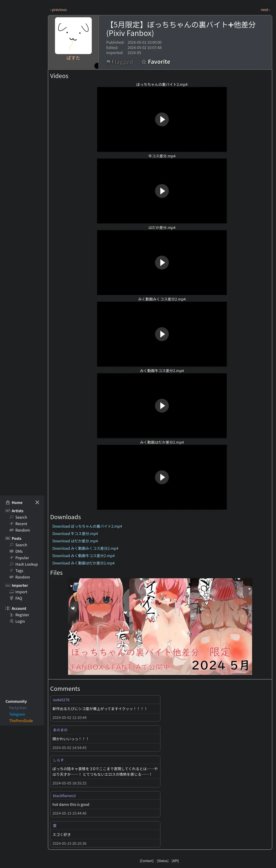
Task: Click the Importer section icon
Action: (8, 585)
